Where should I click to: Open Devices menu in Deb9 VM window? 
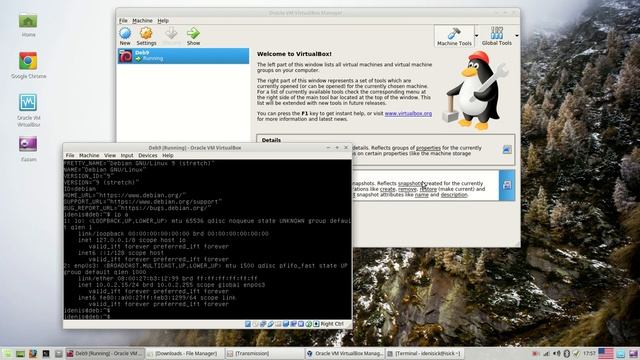[148, 156]
